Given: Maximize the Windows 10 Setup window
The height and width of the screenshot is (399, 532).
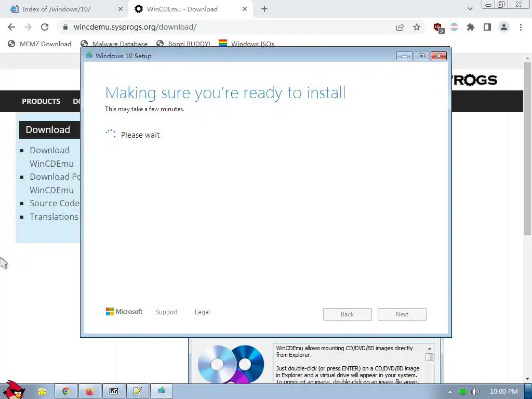Looking at the screenshot, I should (x=421, y=56).
